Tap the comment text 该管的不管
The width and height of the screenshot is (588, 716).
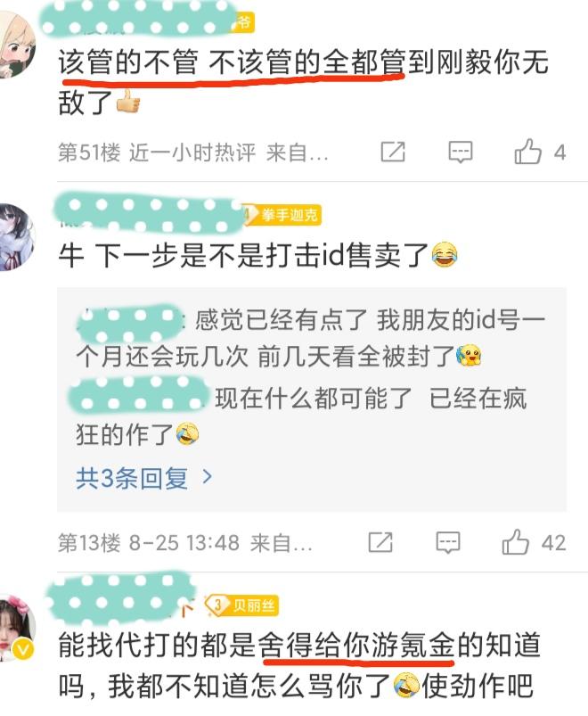tap(128, 62)
